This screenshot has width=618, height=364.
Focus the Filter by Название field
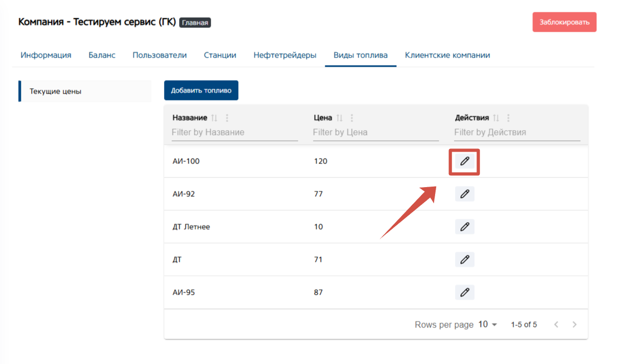(x=235, y=132)
